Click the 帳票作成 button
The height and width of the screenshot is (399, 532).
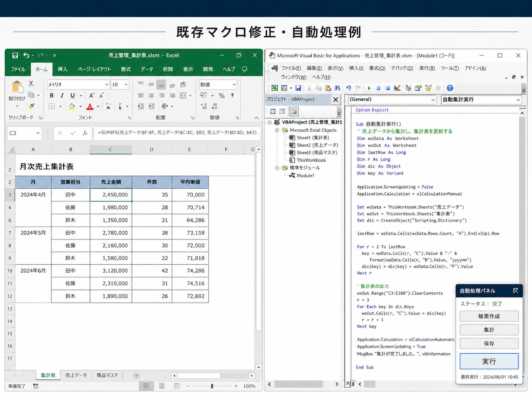point(489,316)
